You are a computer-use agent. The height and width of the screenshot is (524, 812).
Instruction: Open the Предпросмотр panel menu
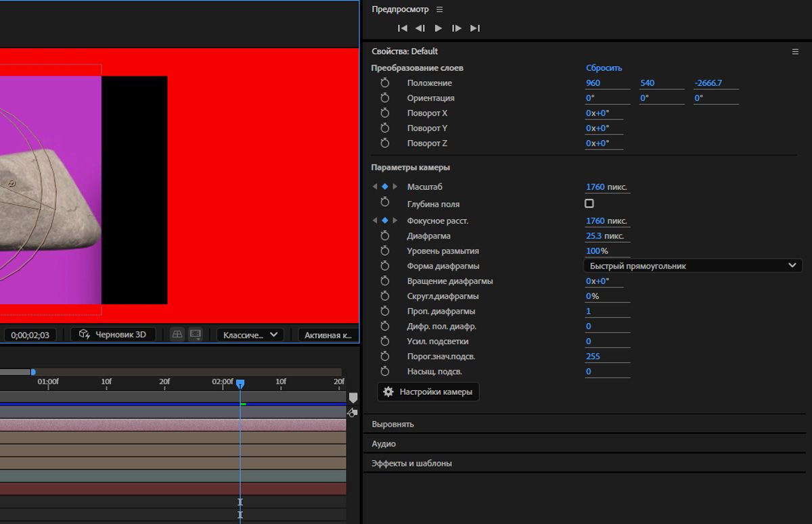[x=440, y=9]
